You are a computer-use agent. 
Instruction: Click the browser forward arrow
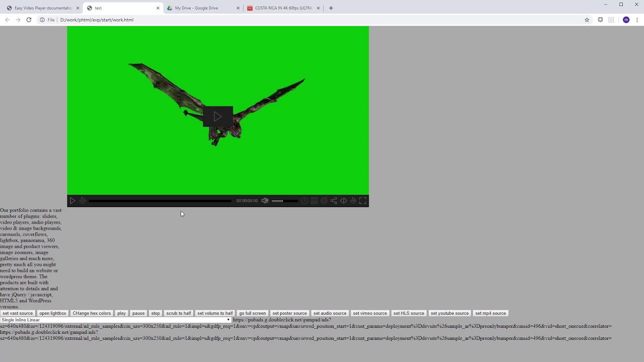(x=18, y=20)
